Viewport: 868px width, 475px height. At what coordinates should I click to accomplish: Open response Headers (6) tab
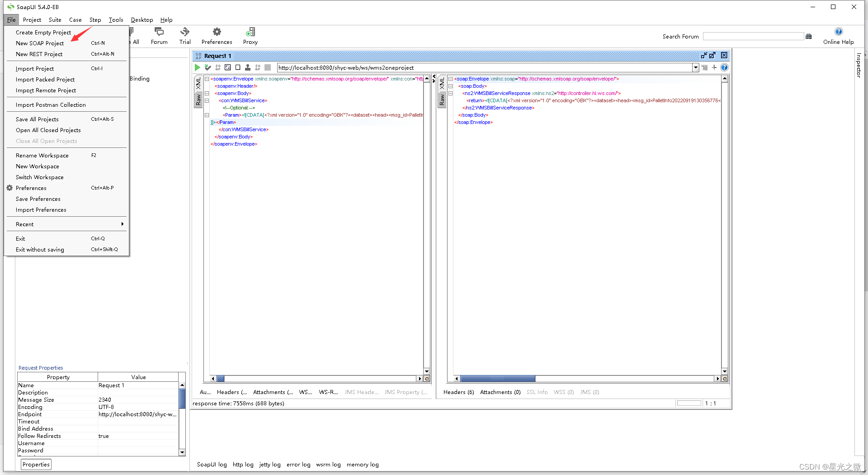458,392
